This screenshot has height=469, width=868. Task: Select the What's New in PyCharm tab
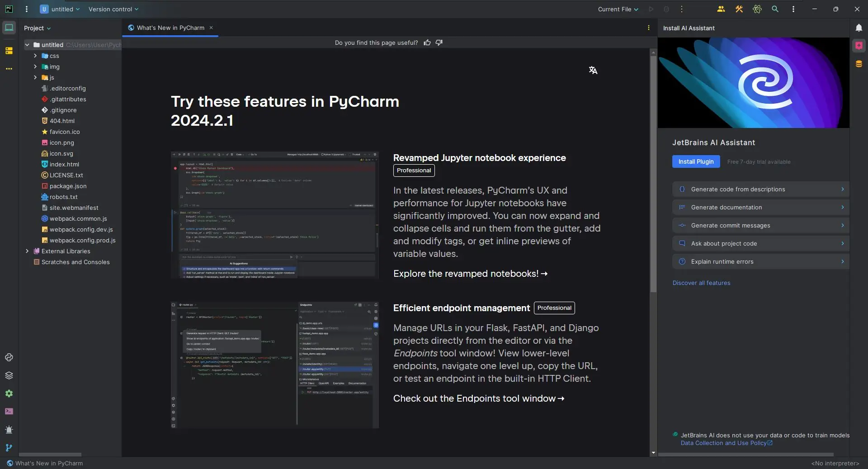[170, 28]
